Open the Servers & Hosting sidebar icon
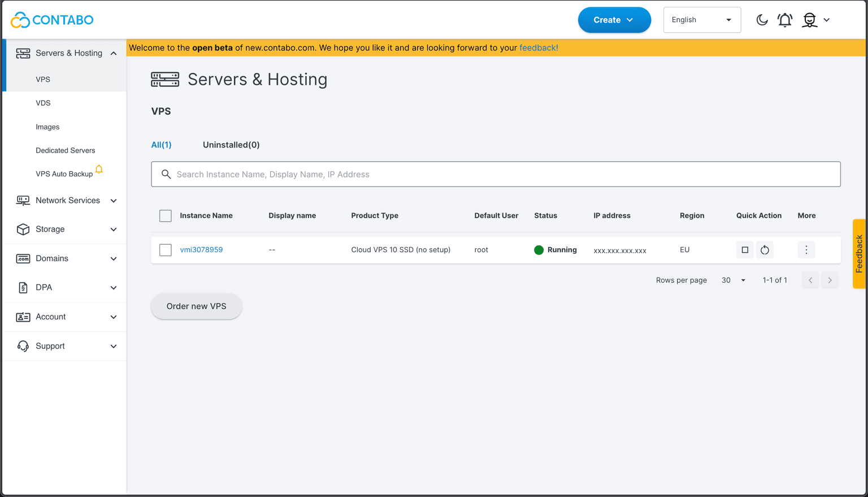Image resolution: width=868 pixels, height=497 pixels. tap(23, 53)
